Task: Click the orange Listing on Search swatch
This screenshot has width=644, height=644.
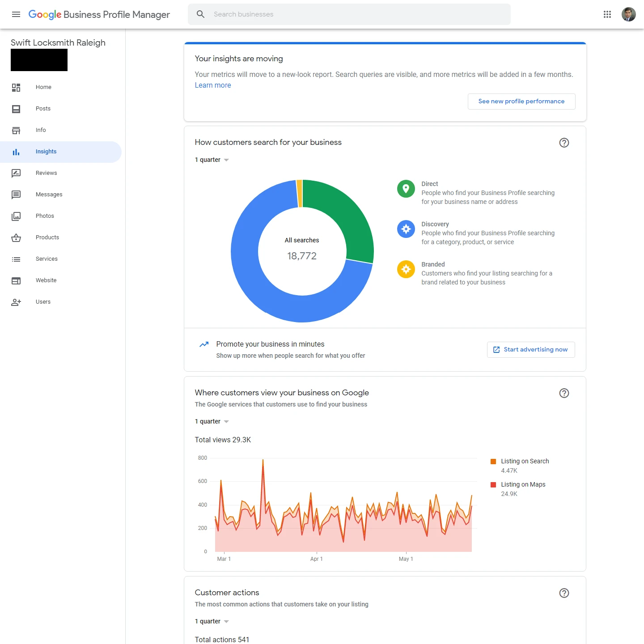Action: [493, 462]
